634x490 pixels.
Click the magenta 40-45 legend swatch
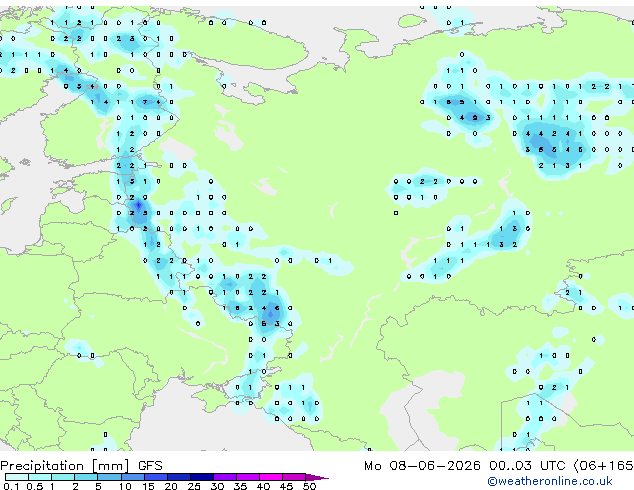tap(271, 477)
